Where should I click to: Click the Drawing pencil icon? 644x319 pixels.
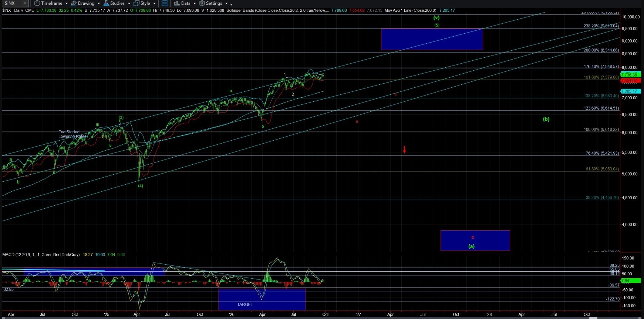74,3
